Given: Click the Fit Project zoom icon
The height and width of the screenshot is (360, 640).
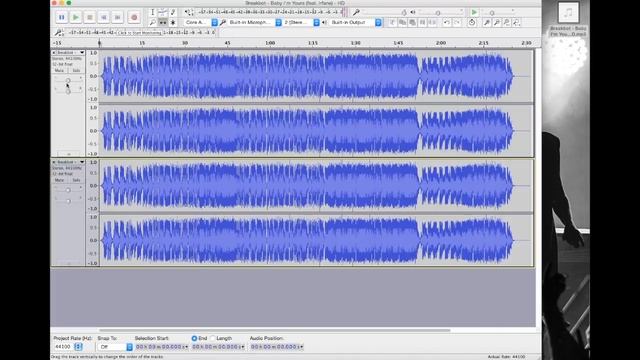Looking at the screenshot, I should tap(516, 22).
